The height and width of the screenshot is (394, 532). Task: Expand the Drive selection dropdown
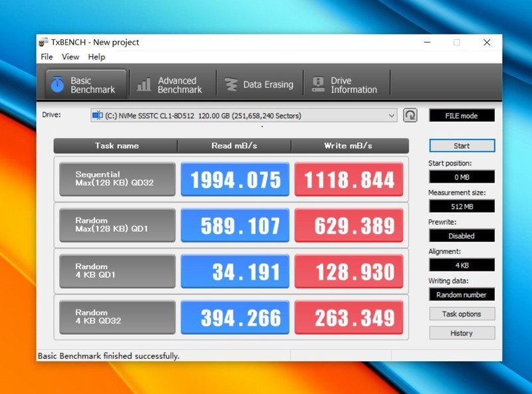pos(391,116)
